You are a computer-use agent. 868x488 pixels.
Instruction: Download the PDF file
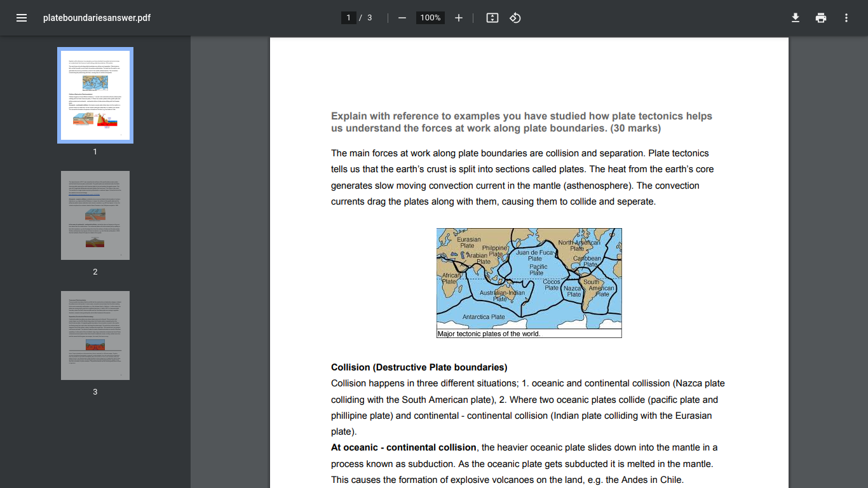(796, 18)
